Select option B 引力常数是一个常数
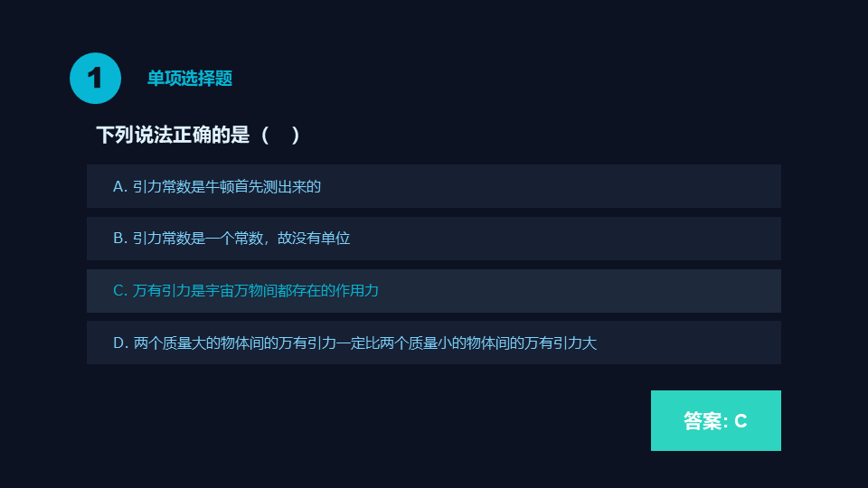Viewport: 868px width, 488px height. 433,239
